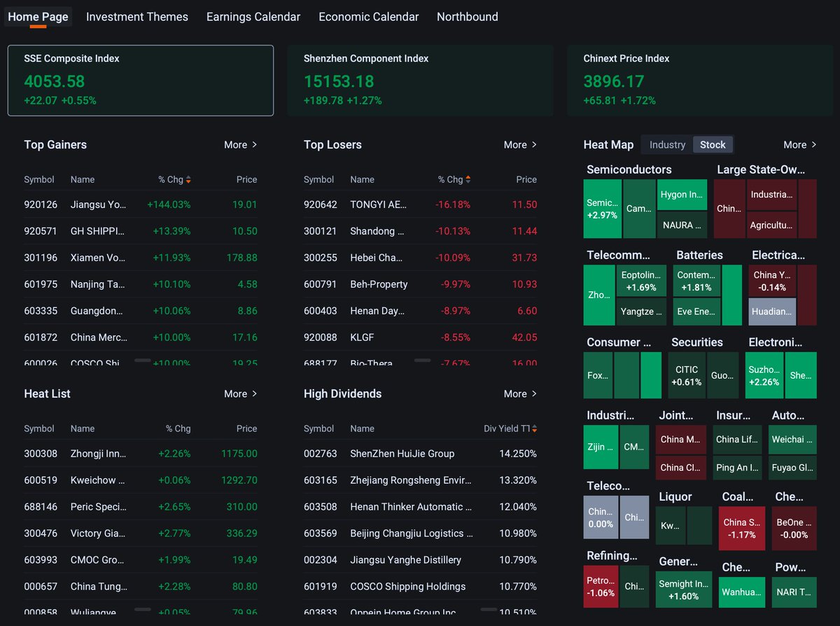
Task: Select Kweichow ... row in Heat List
Action: 141,480
